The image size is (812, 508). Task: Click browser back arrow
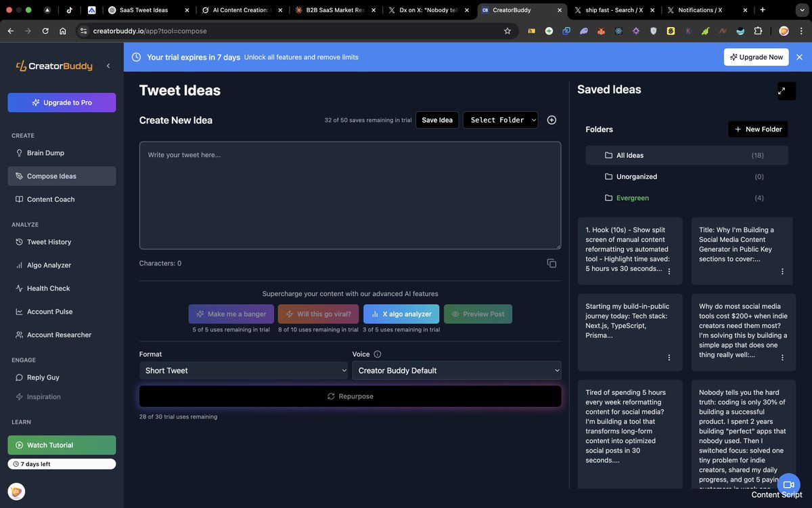(11, 31)
